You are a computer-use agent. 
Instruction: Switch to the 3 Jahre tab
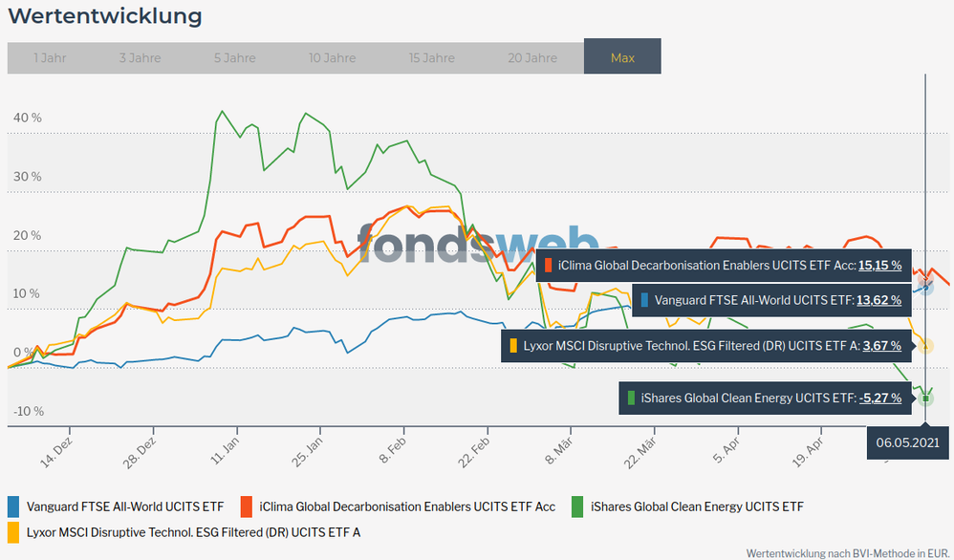(x=140, y=57)
